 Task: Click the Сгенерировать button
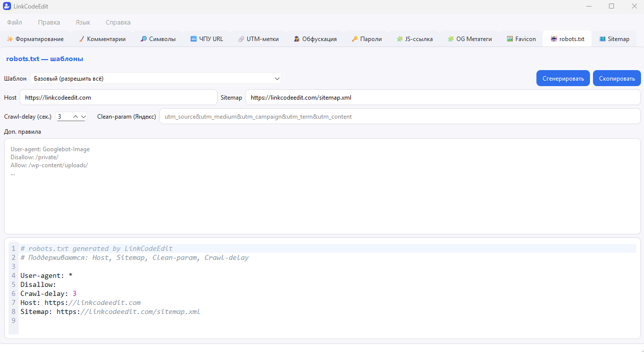(563, 79)
